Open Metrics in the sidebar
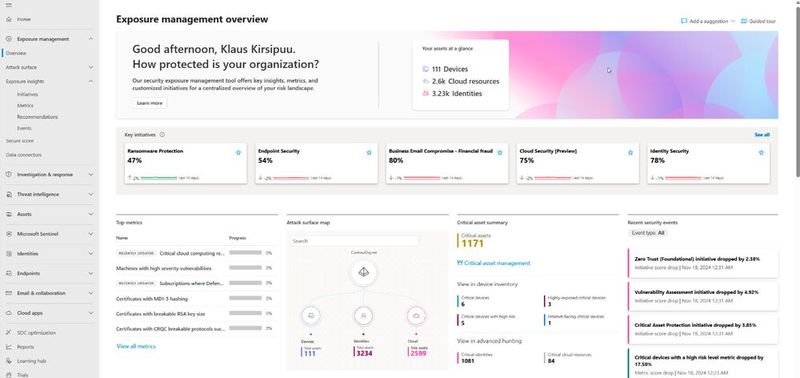Viewport: 800px width, 378px height. (25, 106)
